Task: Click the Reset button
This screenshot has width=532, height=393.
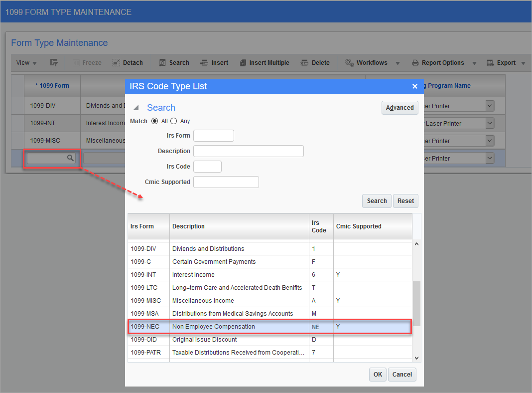Action: (x=405, y=201)
